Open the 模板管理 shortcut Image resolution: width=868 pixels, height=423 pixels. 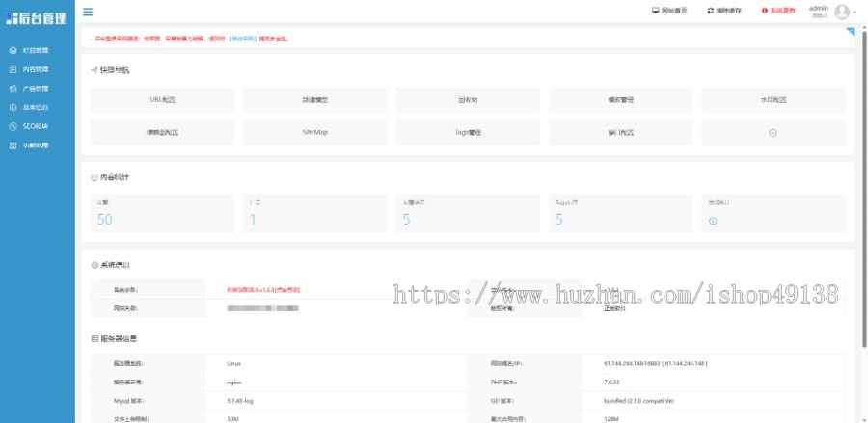coord(620,100)
